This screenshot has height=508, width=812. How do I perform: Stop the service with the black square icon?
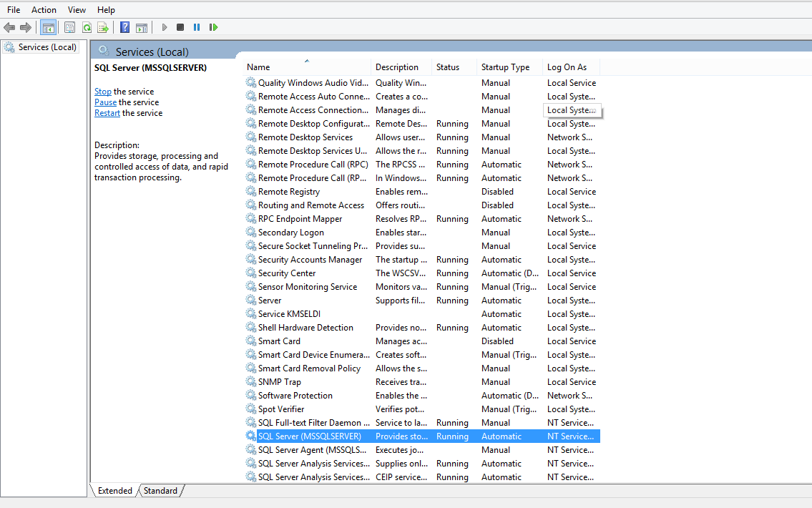tap(180, 26)
